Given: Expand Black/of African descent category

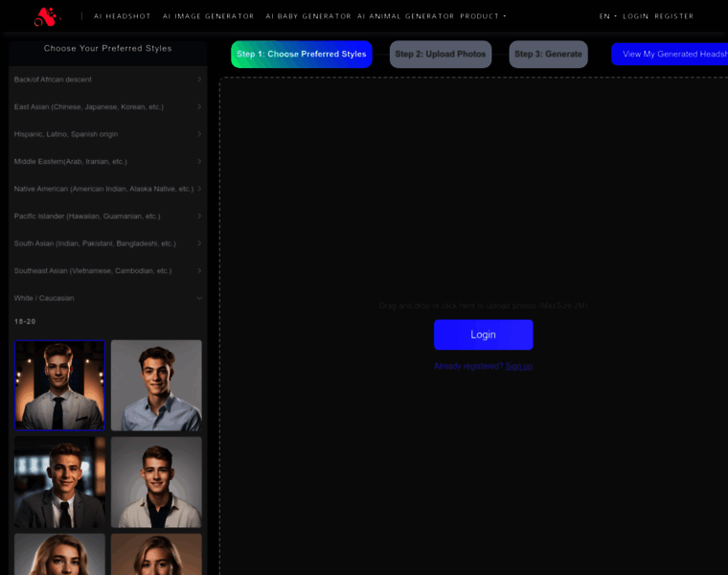Looking at the screenshot, I should click(107, 80).
